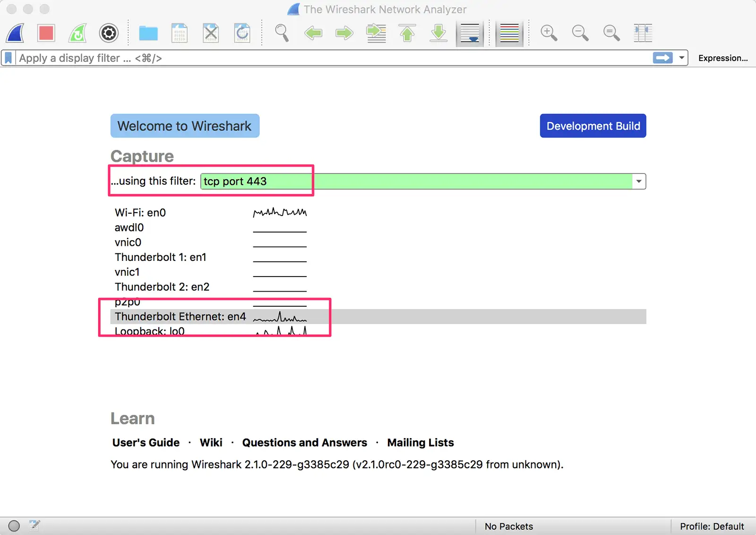The image size is (756, 535).
Task: Stop the capture with the red square icon
Action: click(x=46, y=33)
